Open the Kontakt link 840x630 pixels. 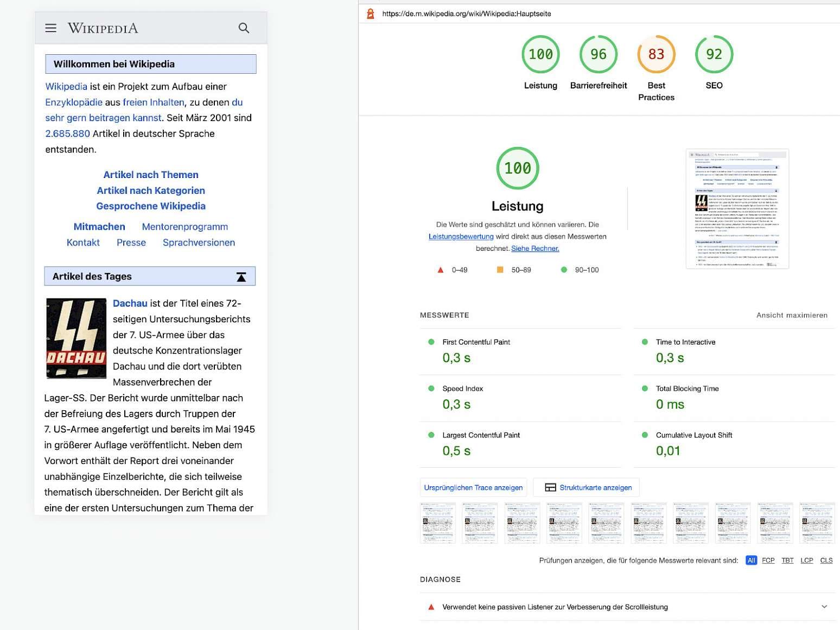click(83, 243)
